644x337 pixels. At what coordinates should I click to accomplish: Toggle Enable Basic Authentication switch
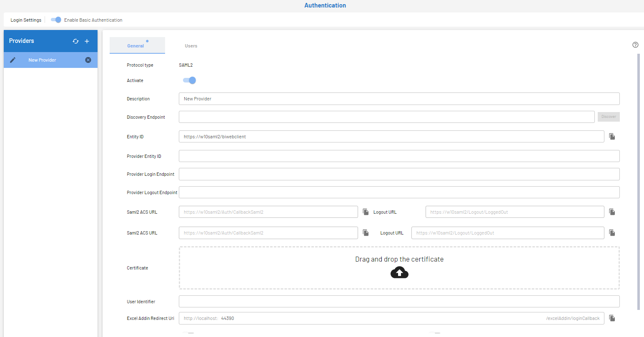pos(56,20)
